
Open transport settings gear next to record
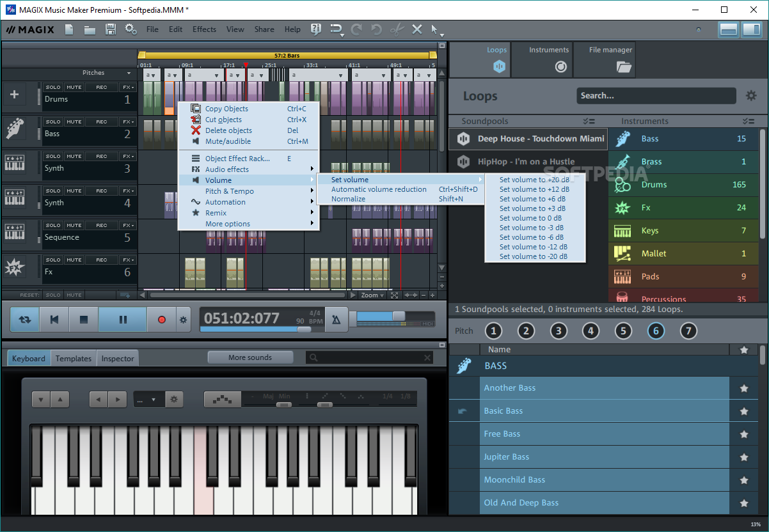point(184,319)
